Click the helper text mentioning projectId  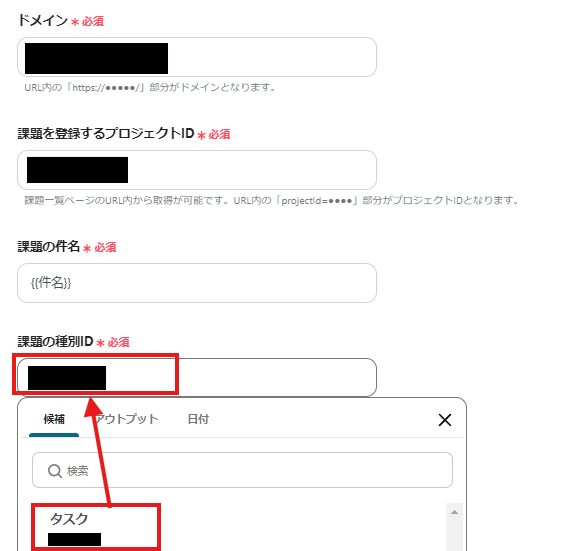coord(272,200)
